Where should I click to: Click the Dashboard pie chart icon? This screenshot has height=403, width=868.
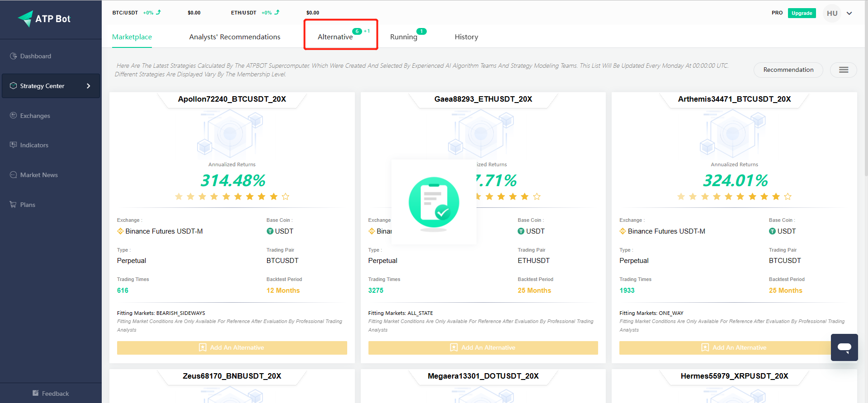click(14, 56)
